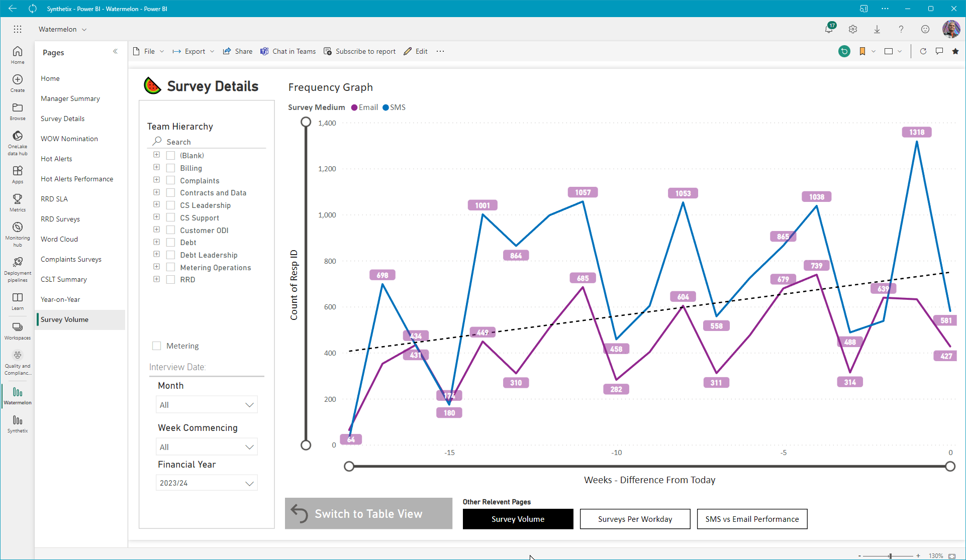Open the OneLake data hub
Screen dimensions: 966x560
18,143
